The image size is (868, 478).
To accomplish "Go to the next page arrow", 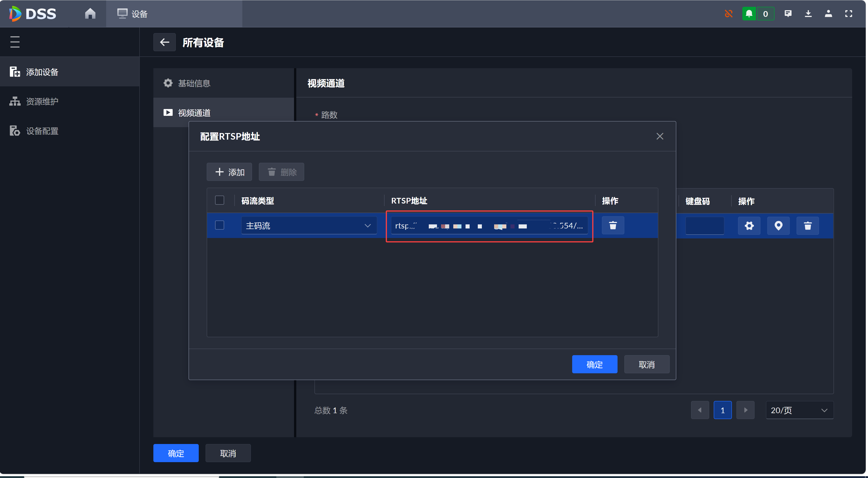I will pos(745,410).
